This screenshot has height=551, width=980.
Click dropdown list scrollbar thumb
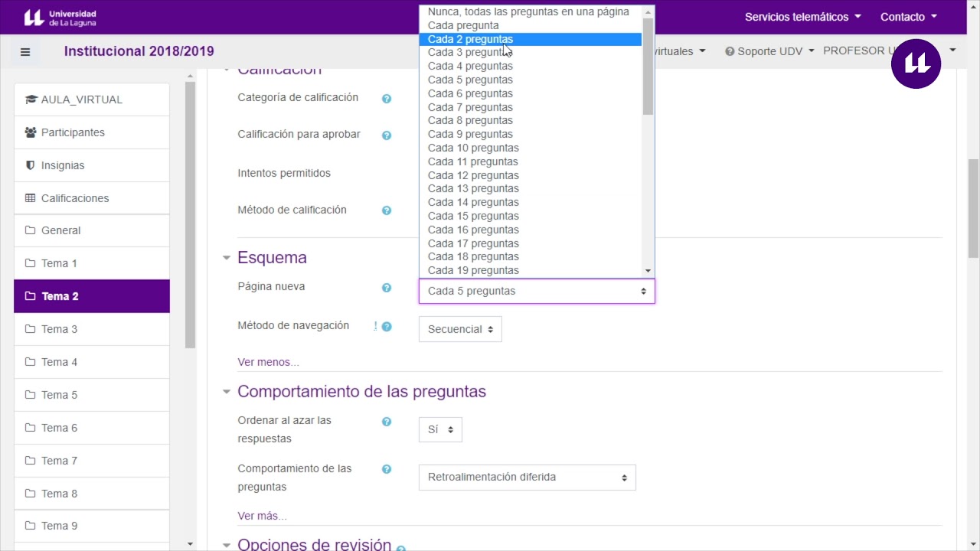click(648, 65)
